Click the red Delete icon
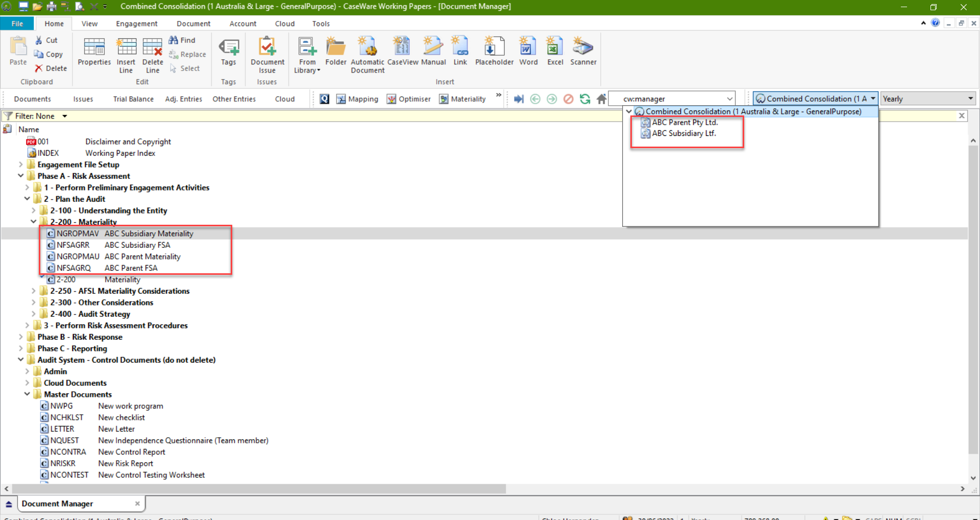The width and height of the screenshot is (980, 520). coord(39,68)
